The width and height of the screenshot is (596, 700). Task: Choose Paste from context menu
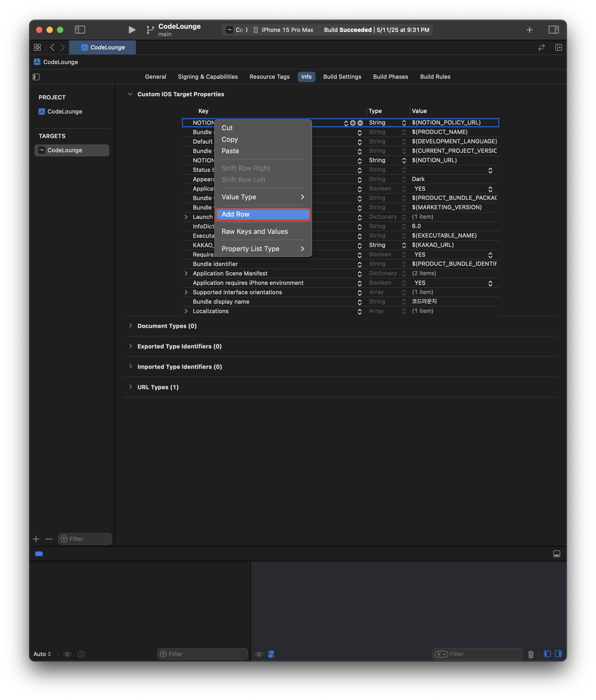(263, 151)
